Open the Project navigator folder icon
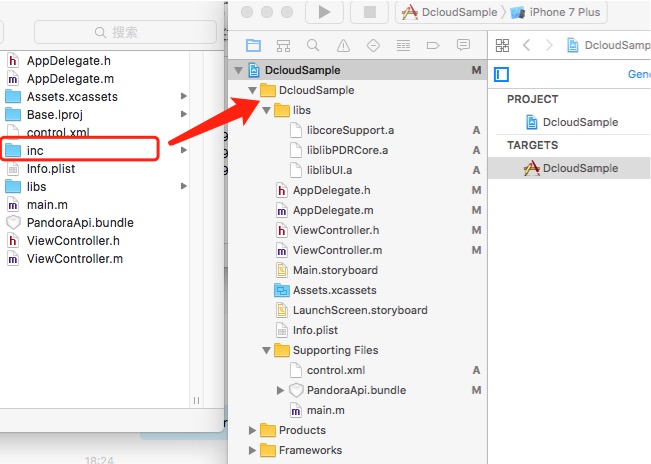Screen dimensions: 651x464 (253, 45)
